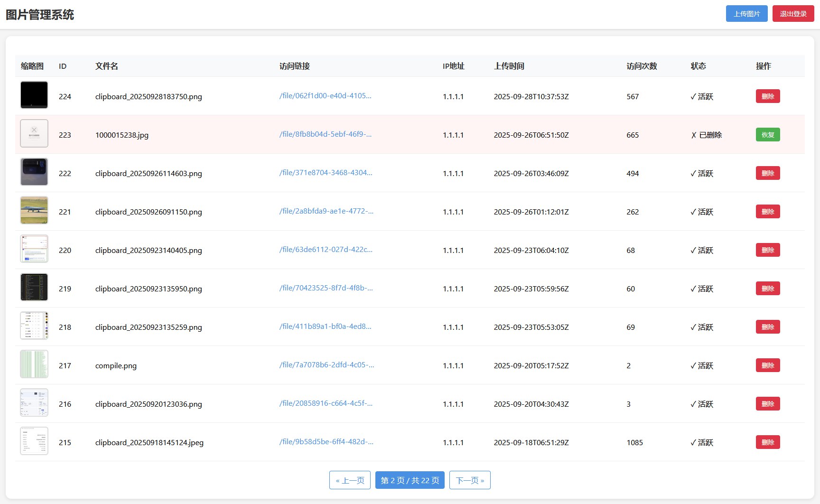Screen dimensions: 820x504
Task: Go to previous page with 上一页
Action: coord(350,480)
